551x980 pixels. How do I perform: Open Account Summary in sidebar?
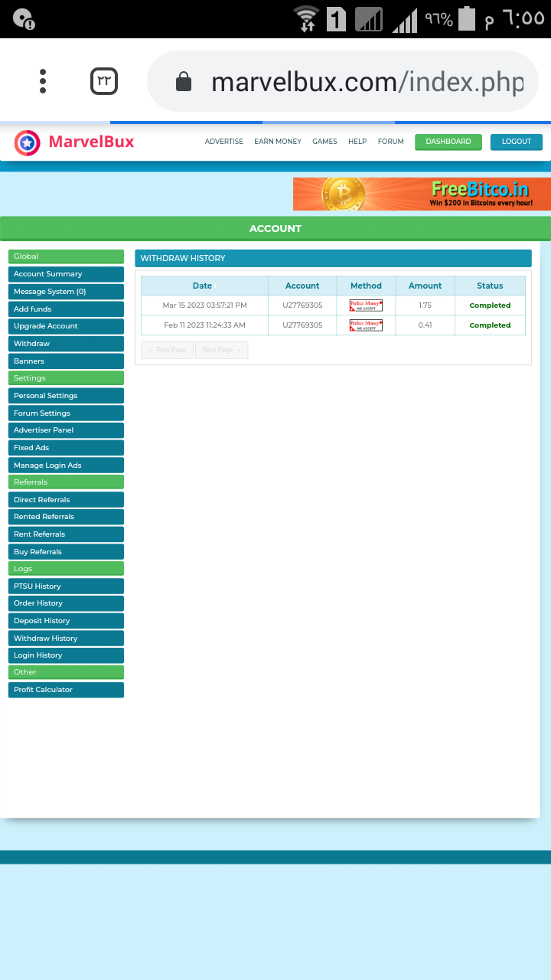(66, 274)
